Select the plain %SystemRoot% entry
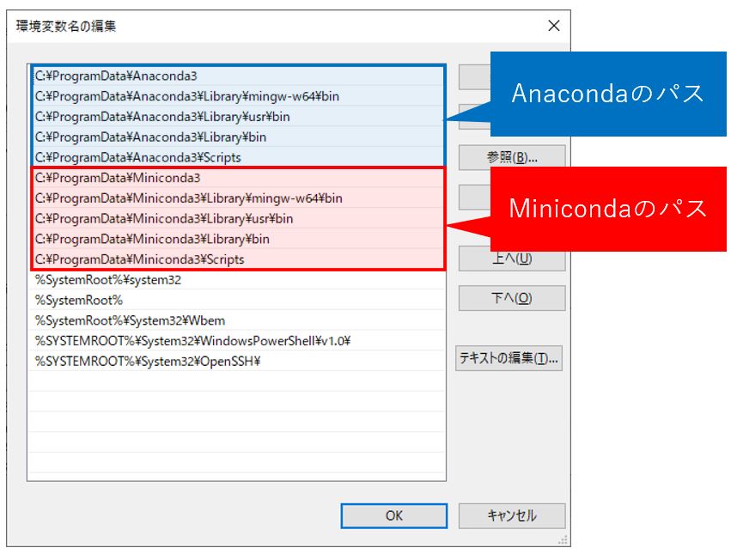 click(x=236, y=300)
